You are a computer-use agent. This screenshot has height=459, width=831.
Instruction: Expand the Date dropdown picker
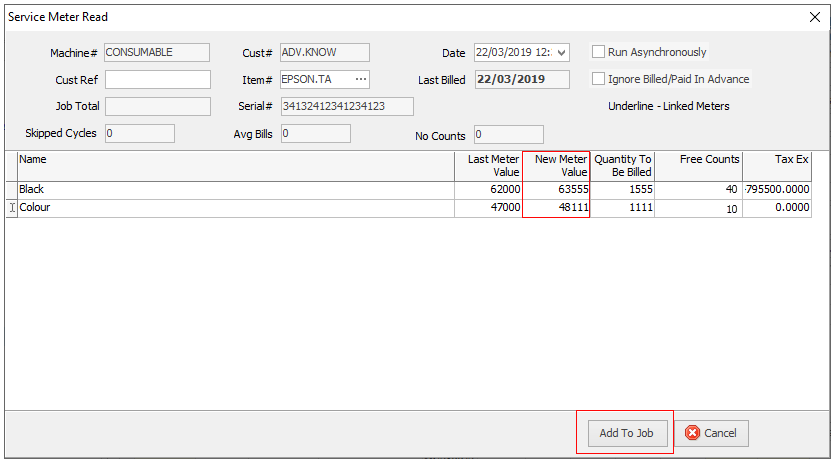[x=560, y=53]
